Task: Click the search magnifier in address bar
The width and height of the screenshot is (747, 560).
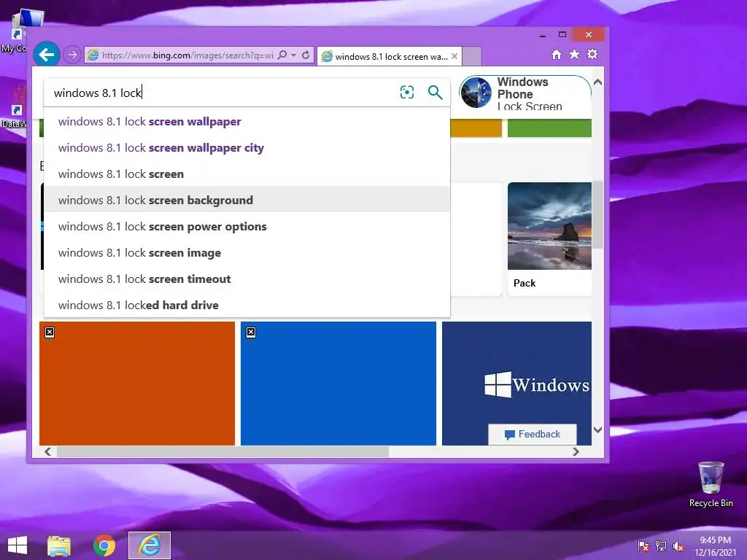Action: [x=282, y=55]
